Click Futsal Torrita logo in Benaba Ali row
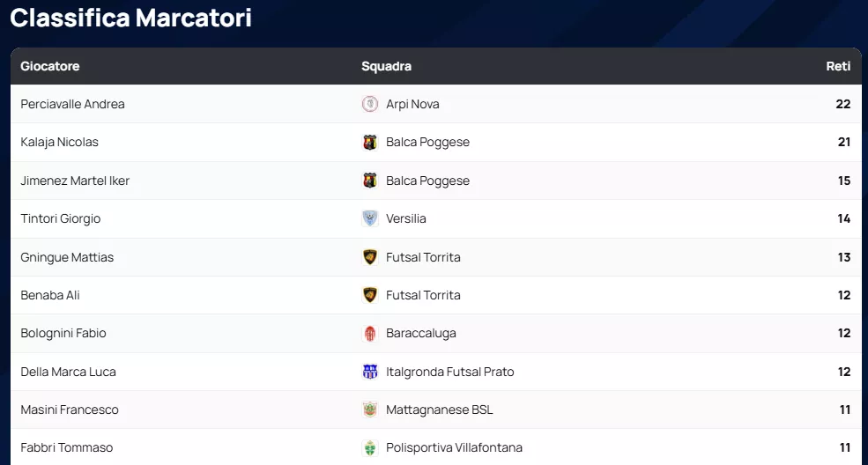The height and width of the screenshot is (465, 868). 370,295
